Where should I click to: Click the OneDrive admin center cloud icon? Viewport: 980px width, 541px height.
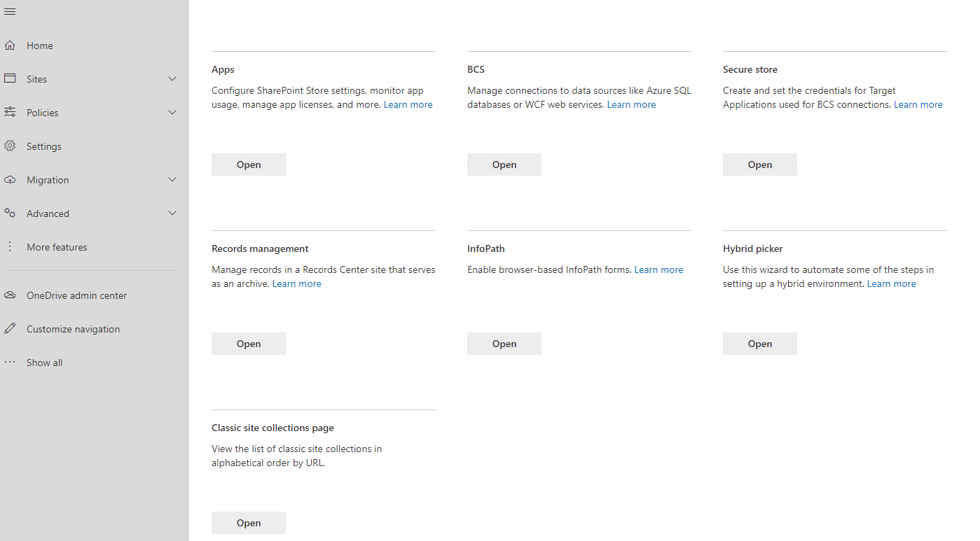tap(10, 295)
